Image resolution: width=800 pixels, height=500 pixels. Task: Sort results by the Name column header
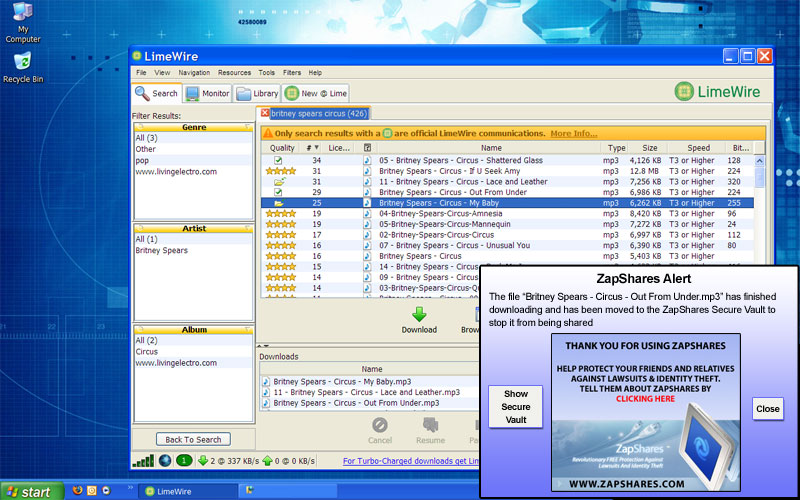[x=491, y=148]
